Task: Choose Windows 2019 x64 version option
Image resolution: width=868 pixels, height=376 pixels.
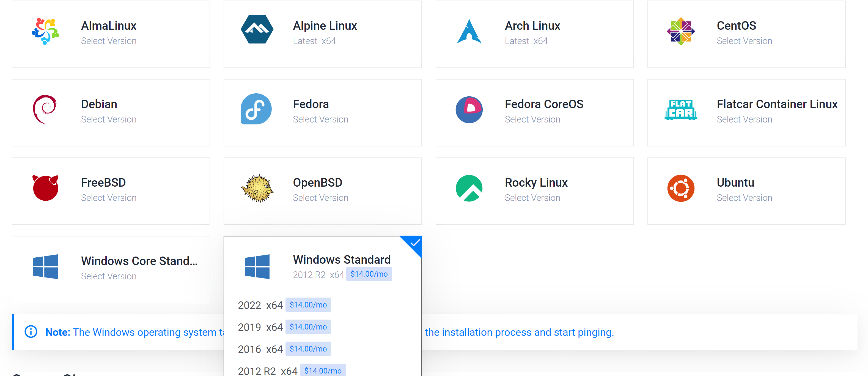Action: pyautogui.click(x=260, y=327)
